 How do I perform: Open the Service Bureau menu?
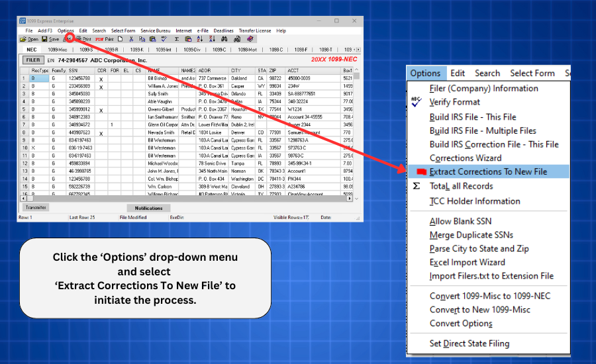pos(155,30)
